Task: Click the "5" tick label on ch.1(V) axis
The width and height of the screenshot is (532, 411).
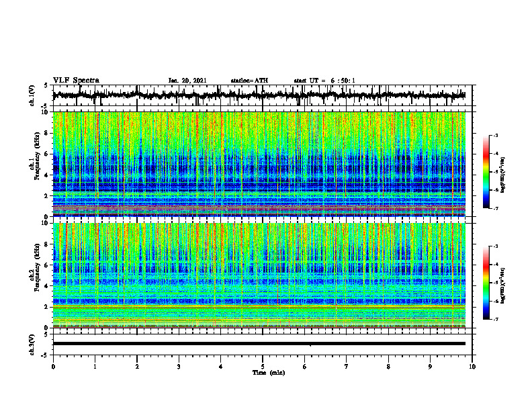Action: pyautogui.click(x=46, y=86)
